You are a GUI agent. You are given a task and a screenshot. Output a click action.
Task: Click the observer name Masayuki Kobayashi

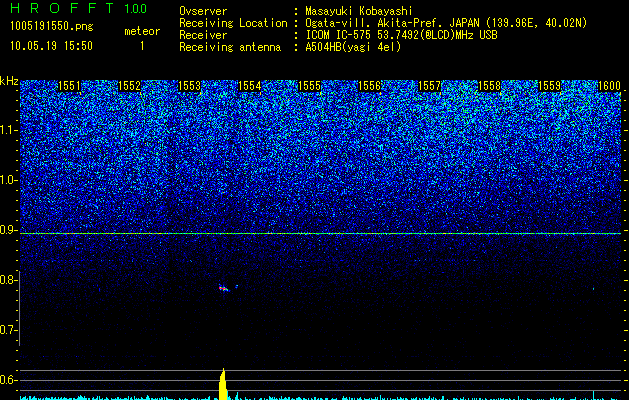click(x=358, y=11)
